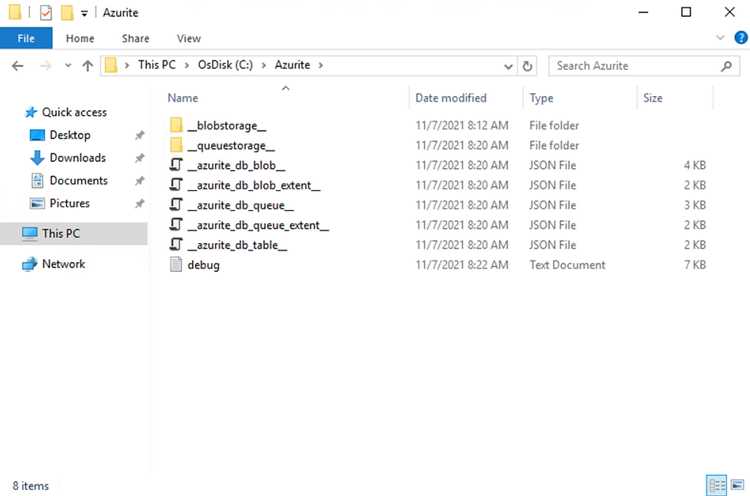Switch to the Home ribbon tab
The image size is (750, 496).
[80, 38]
